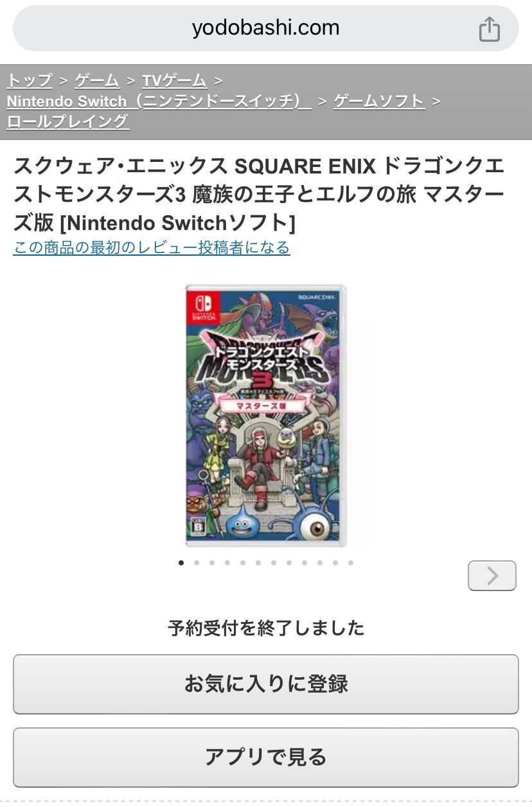Open the ロールプレイング breadcrumb link
The height and width of the screenshot is (807, 532).
[67, 121]
